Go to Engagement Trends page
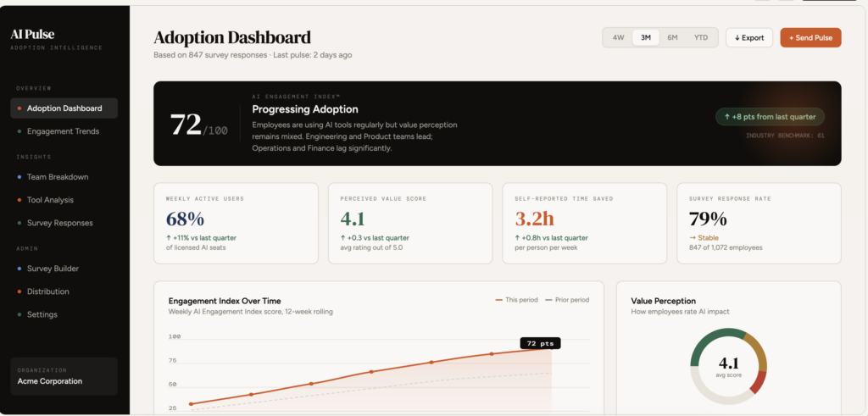 [63, 131]
